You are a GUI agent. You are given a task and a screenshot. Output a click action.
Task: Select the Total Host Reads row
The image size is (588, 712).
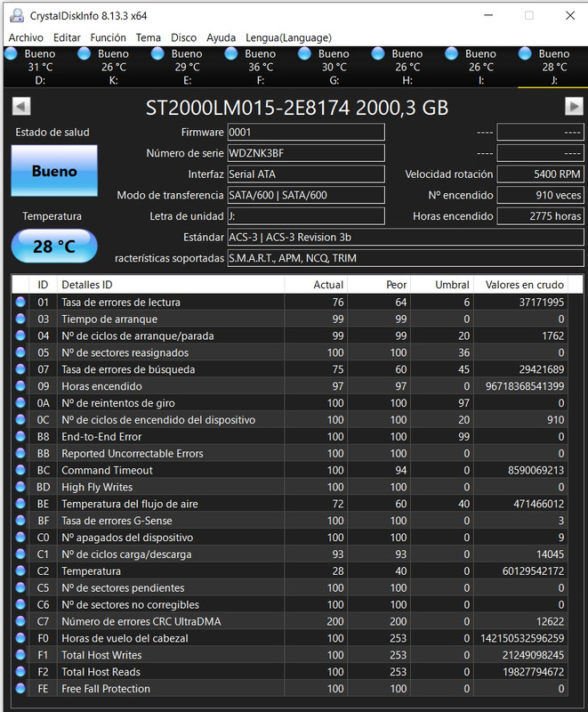[290, 672]
